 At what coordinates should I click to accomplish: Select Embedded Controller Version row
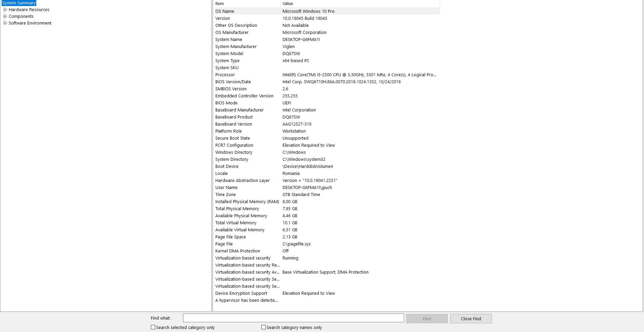[x=327, y=96]
